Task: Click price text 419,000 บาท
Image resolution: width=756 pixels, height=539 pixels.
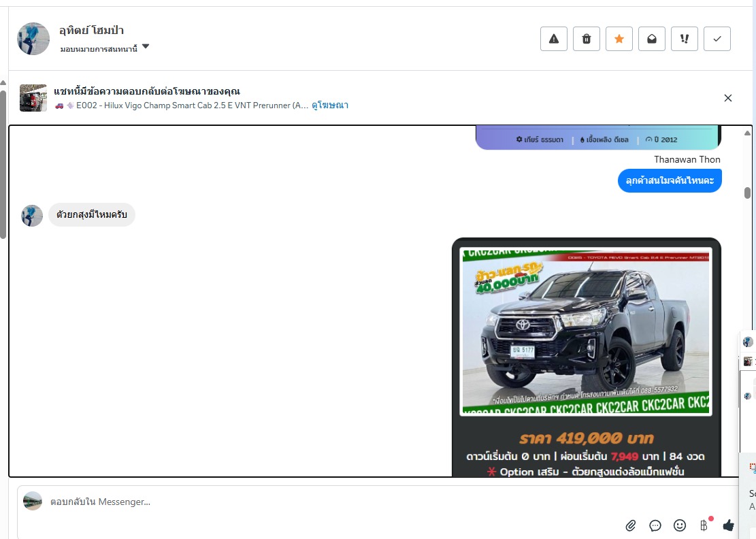Action: click(x=587, y=438)
